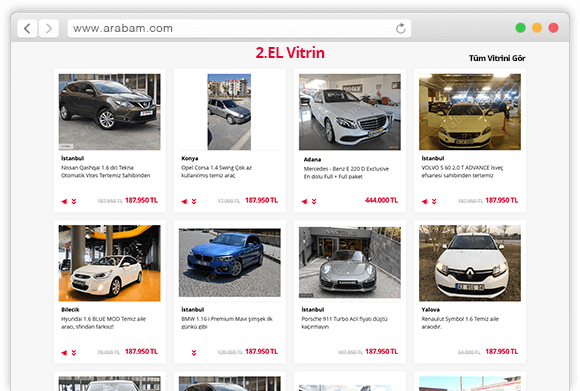This screenshot has height=391, width=580.
Task: Open the Porsche 911 Turbo listing title
Action: pos(344,323)
